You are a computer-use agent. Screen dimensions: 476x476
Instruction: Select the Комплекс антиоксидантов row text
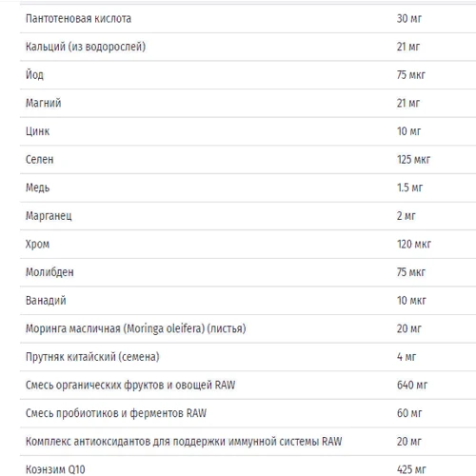[x=184, y=442]
